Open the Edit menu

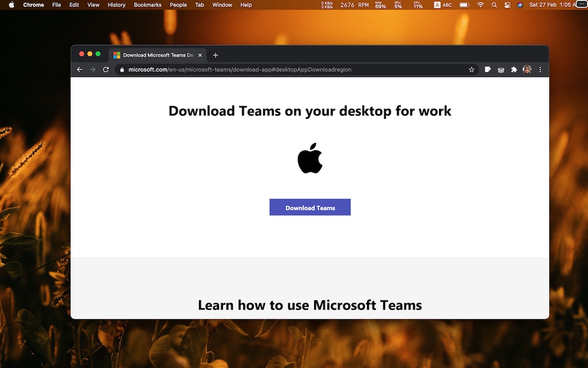[x=74, y=5]
